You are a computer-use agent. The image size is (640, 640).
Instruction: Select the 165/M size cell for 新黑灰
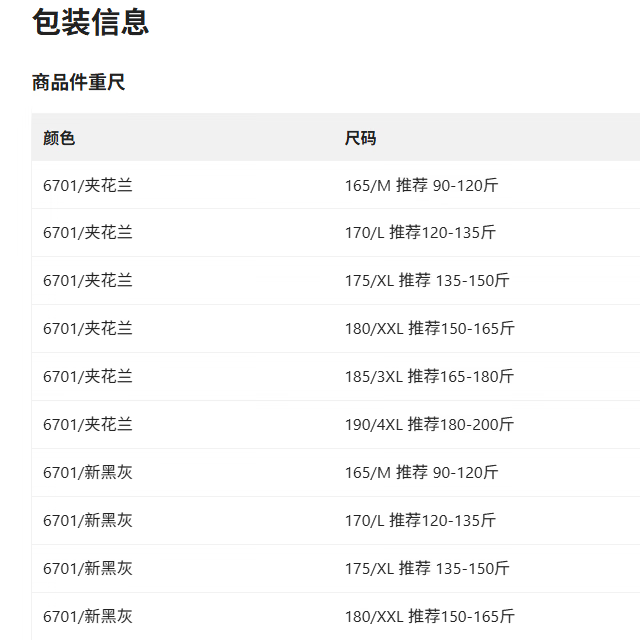tap(421, 473)
